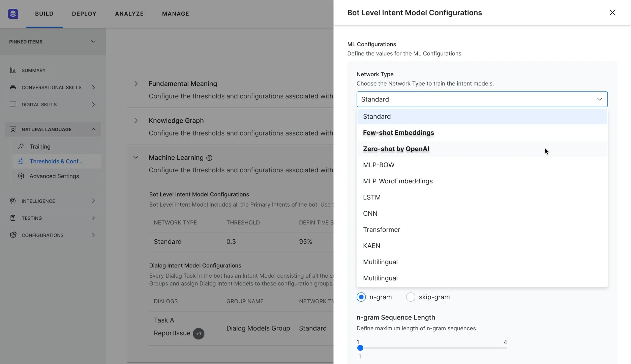Select the Thresholds & Configurations icon

21,161
